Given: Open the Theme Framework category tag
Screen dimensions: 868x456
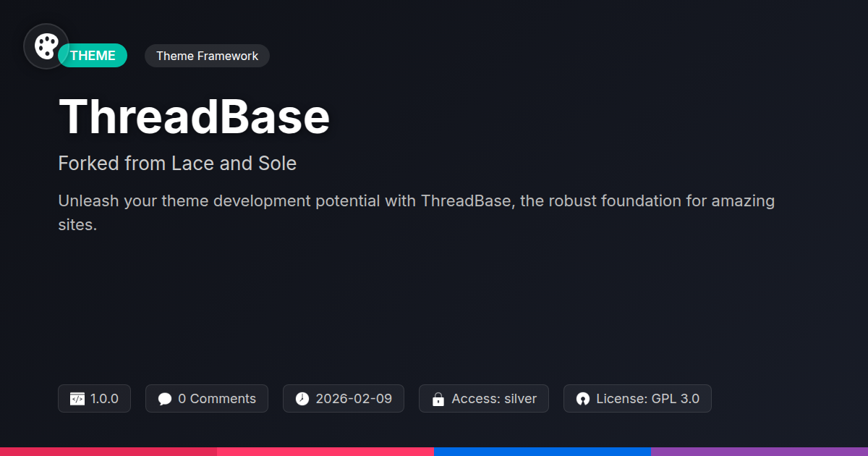Looking at the screenshot, I should click(x=207, y=56).
